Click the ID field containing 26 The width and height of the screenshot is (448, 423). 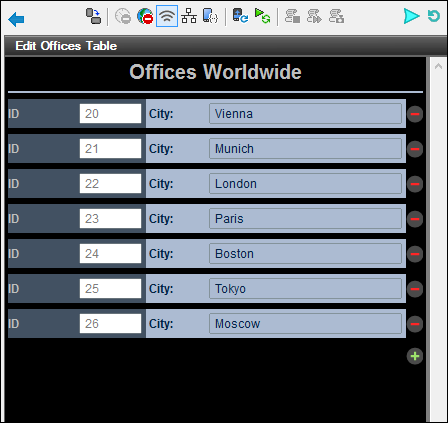110,324
